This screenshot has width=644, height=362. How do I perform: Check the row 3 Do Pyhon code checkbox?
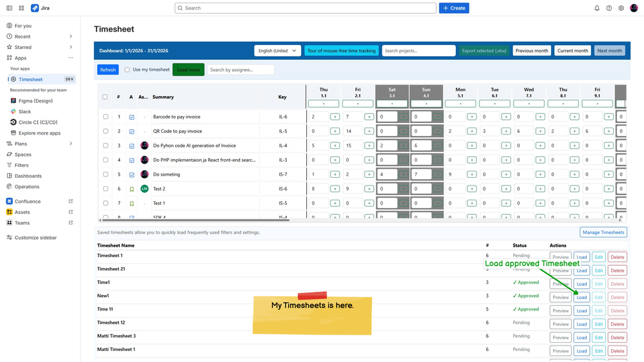pyautogui.click(x=106, y=146)
